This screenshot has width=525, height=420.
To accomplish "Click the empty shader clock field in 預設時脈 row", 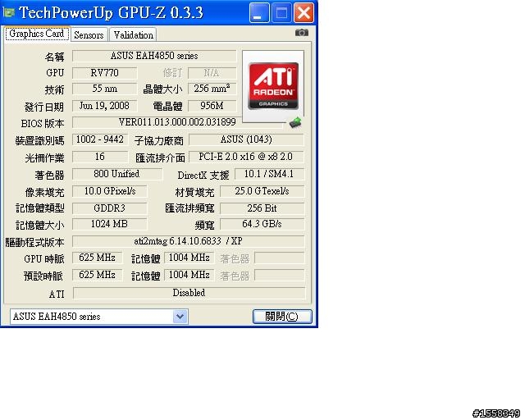I will (279, 275).
